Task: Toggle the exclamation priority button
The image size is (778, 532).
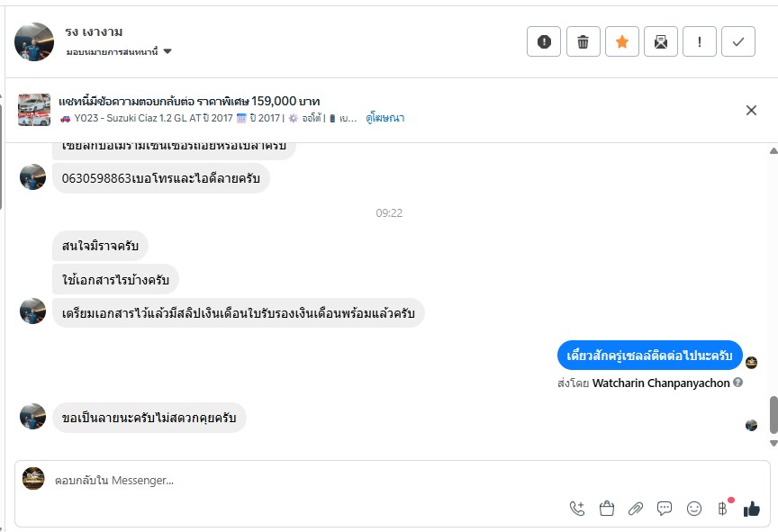Action: (699, 41)
